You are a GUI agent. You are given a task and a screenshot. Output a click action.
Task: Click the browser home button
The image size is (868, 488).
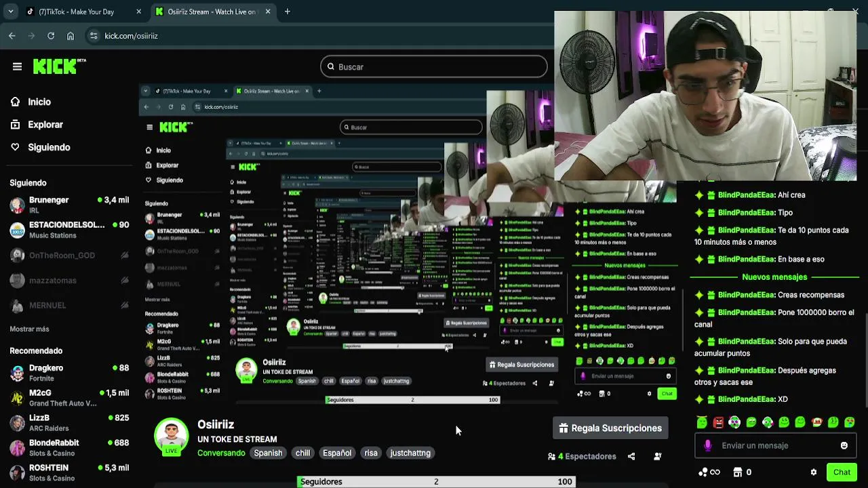(x=71, y=36)
